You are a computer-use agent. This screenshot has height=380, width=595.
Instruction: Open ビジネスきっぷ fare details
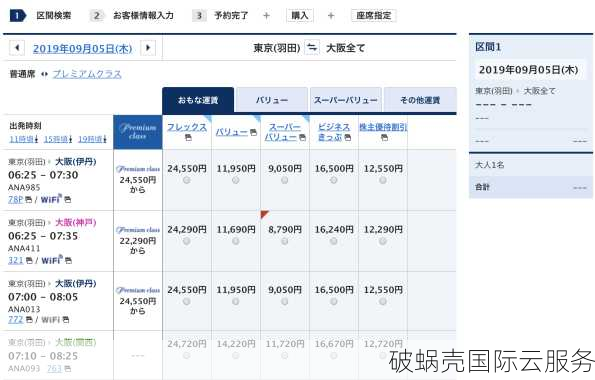tap(334, 132)
